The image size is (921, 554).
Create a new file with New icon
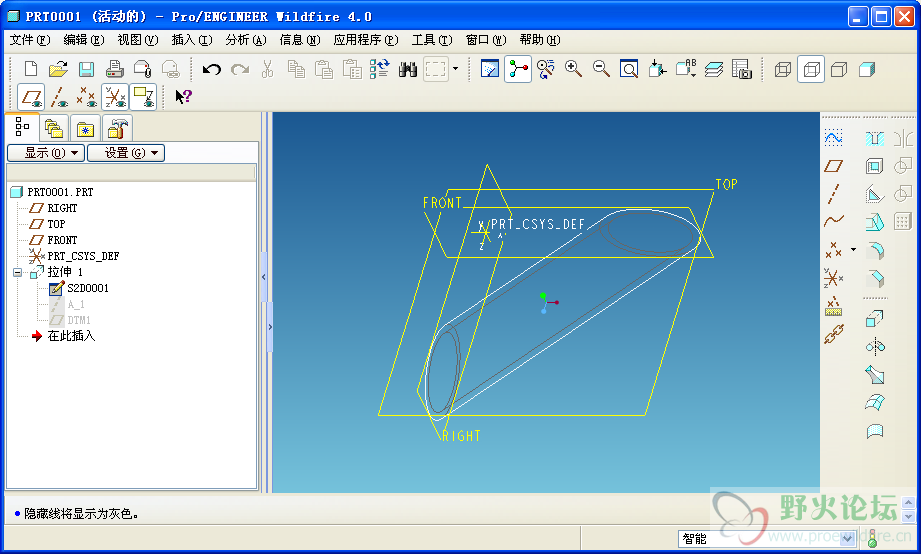coord(31,69)
